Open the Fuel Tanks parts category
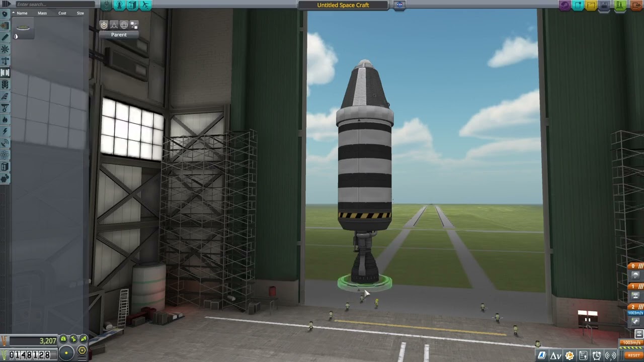Image resolution: width=644 pixels, height=362 pixels. (5, 25)
